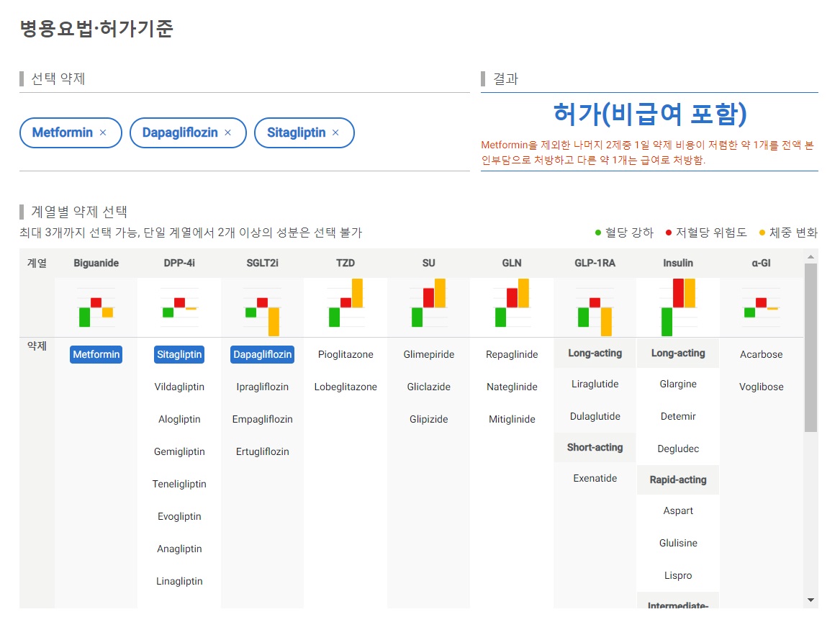Expand the Rapid-acting insulin group

click(x=677, y=479)
